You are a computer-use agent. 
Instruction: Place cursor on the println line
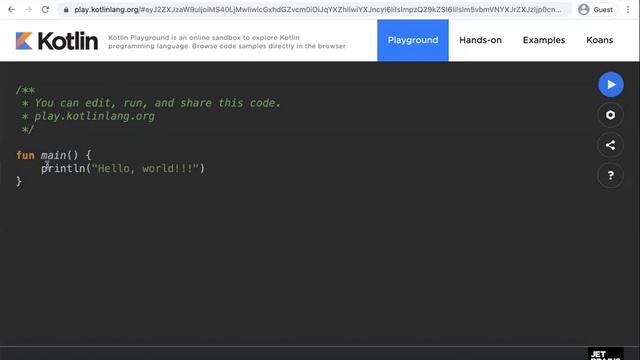pos(123,168)
